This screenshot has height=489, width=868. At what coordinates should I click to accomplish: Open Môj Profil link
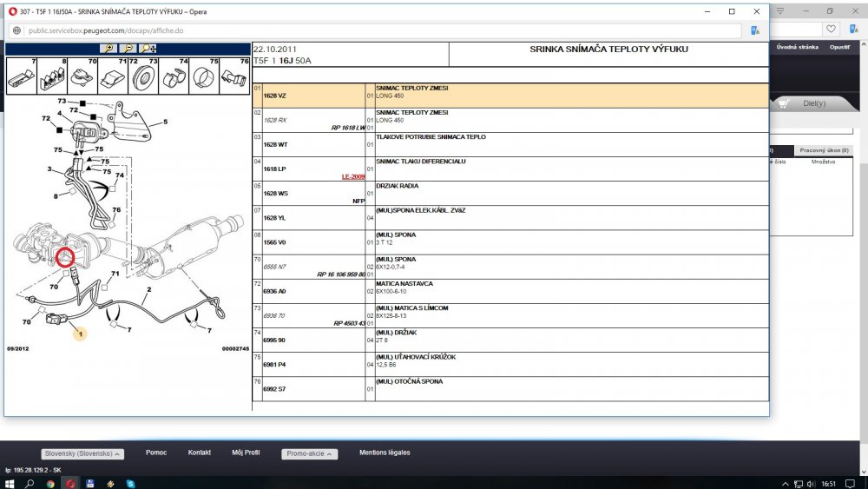246,453
